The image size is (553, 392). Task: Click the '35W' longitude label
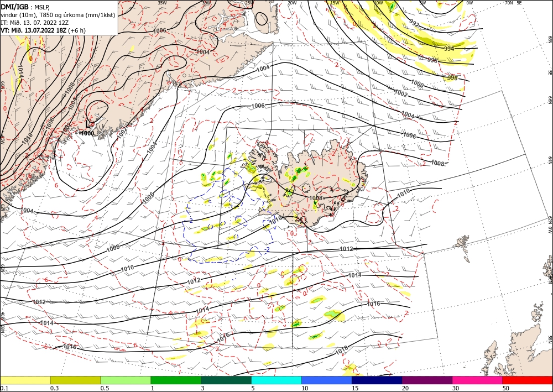click(162, 3)
